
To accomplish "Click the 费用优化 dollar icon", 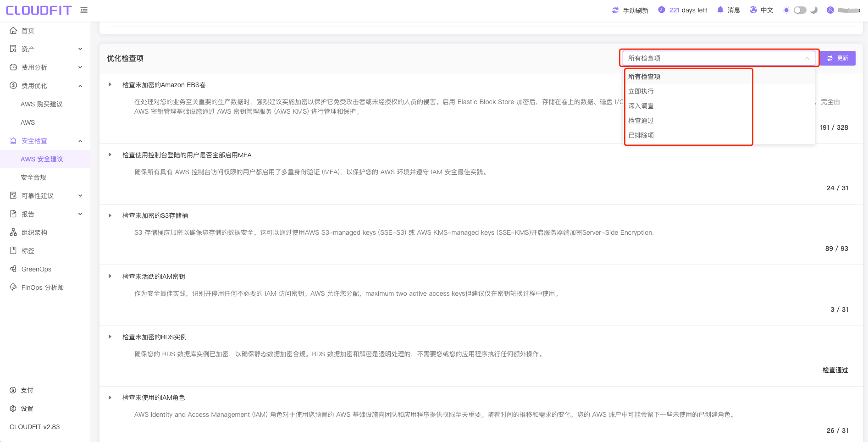I will pyautogui.click(x=13, y=85).
